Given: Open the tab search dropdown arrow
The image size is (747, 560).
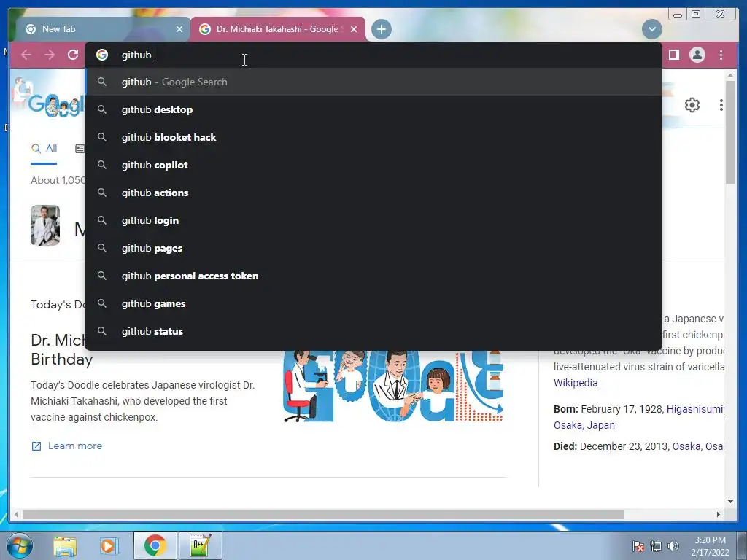Looking at the screenshot, I should (x=651, y=29).
